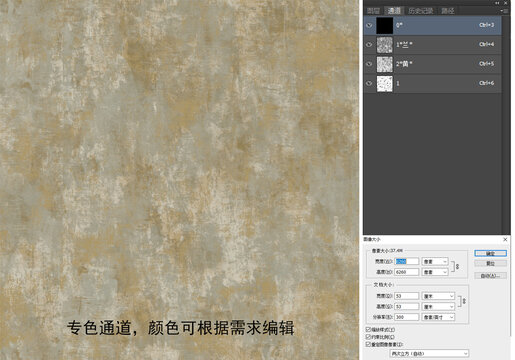This screenshot has height=360, width=515.
Task: Open the channels panel flyout menu icon
Action: click(x=504, y=11)
